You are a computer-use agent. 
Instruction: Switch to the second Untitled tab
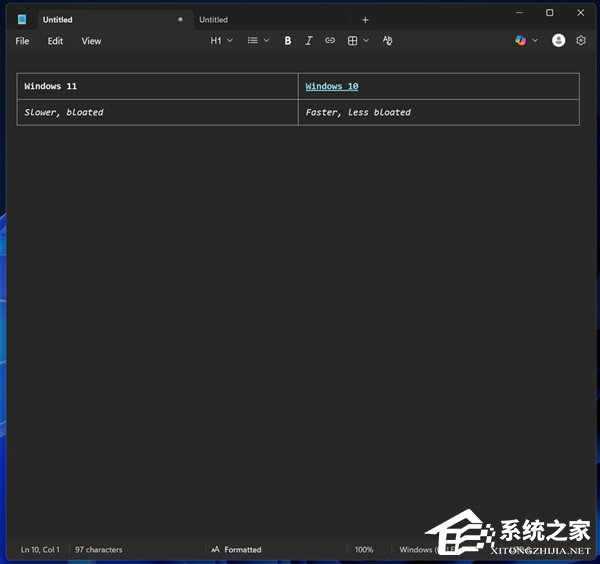[x=272, y=20]
